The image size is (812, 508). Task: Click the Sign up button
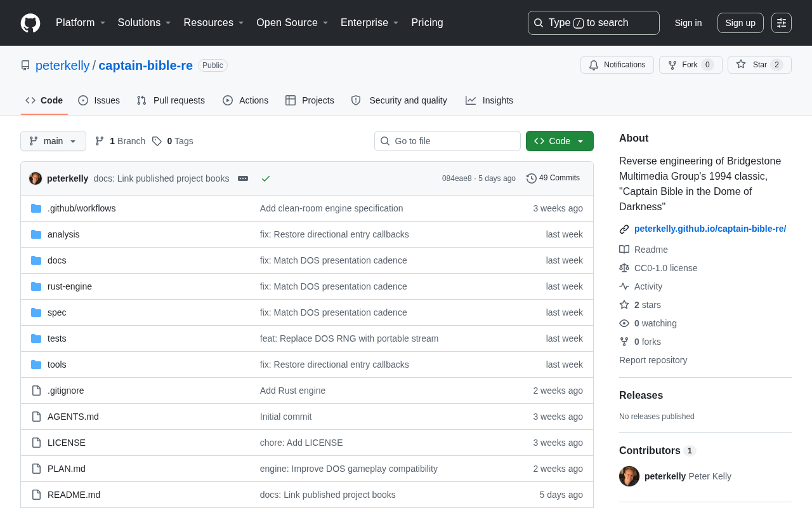740,23
